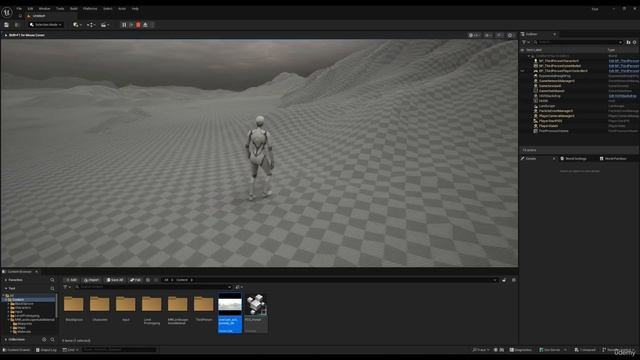Viewport: 640px width, 360px height.
Task: Click the edit link for the sky backdrop actor
Action: pos(622,96)
